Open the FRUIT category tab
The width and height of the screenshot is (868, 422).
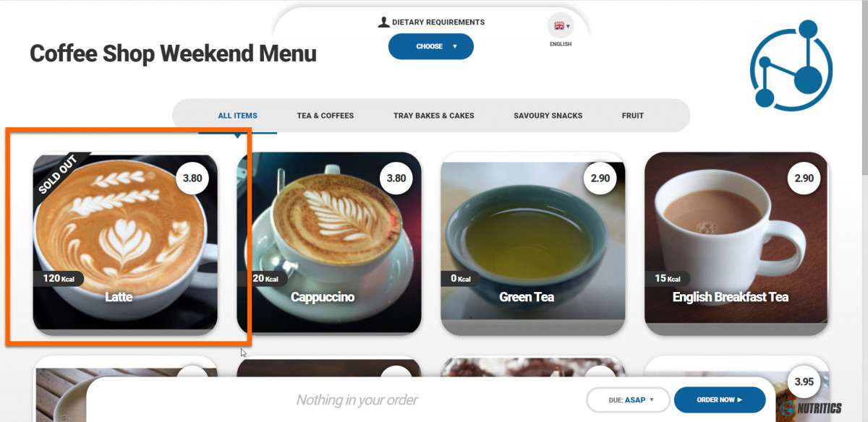click(633, 116)
